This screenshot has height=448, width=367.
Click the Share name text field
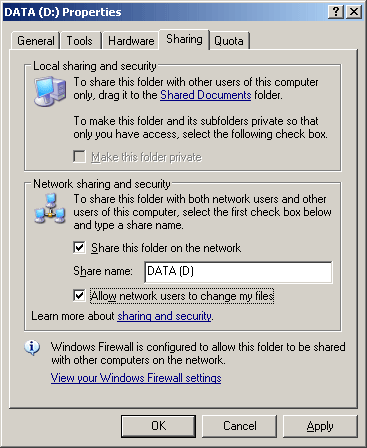tap(238, 272)
